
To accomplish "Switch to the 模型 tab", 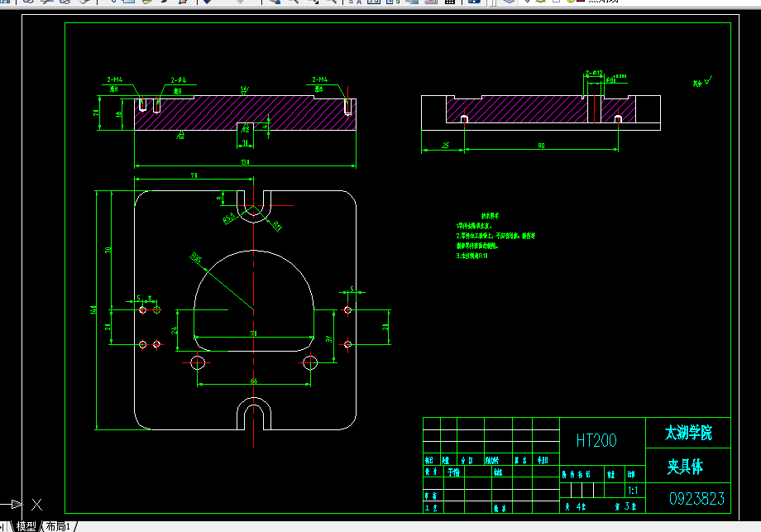I will point(26,527).
